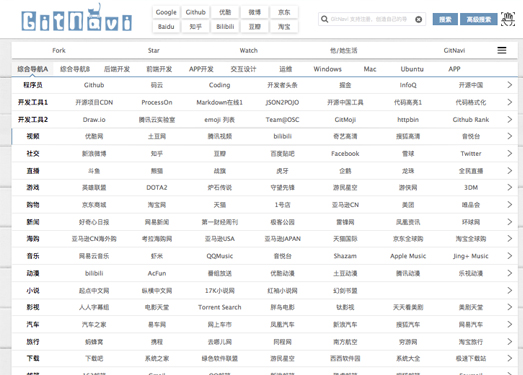
Task: Click the 直播 category label
Action: [x=33, y=171]
